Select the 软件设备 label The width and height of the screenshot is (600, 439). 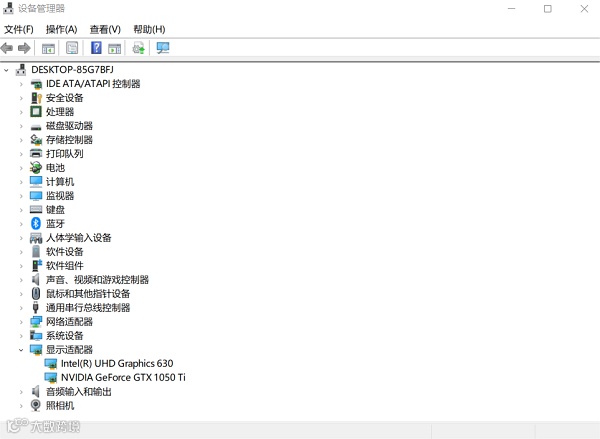tap(65, 252)
